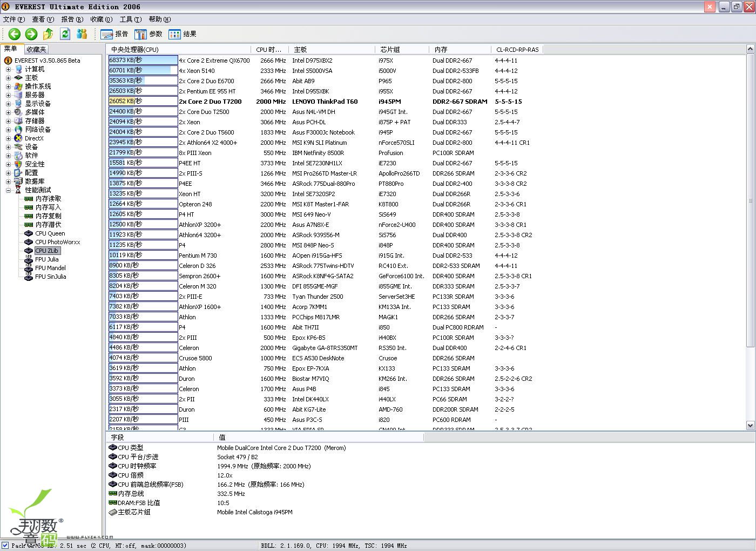The width and height of the screenshot is (756, 551).
Task: Click the 68373 KB/秒 result bar
Action: [x=143, y=61]
